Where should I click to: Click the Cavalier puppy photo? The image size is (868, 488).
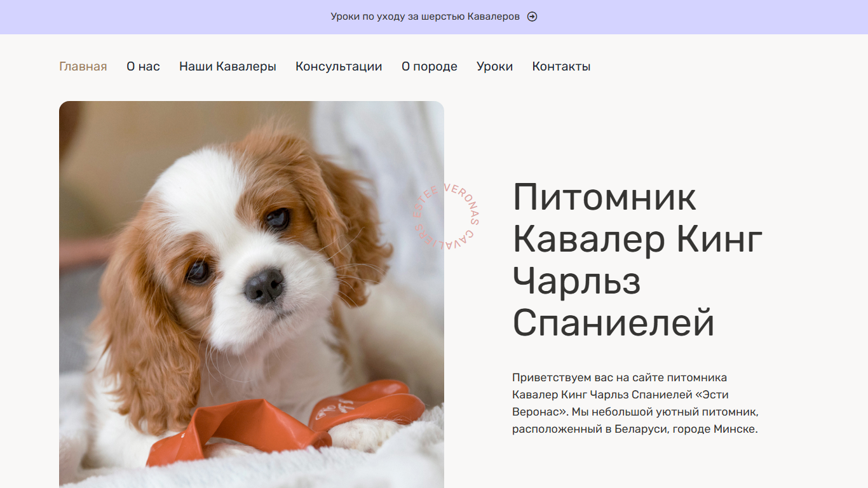[x=252, y=294]
